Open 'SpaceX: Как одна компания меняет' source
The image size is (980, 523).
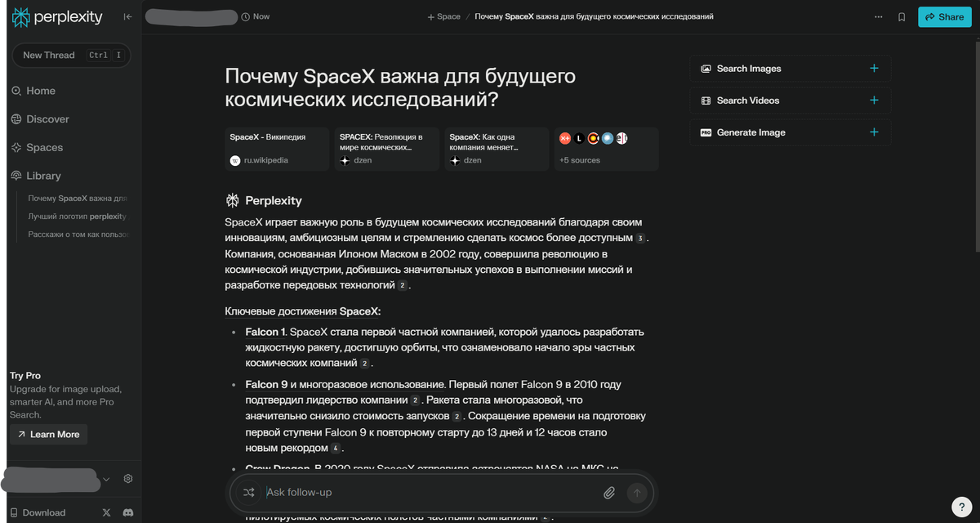click(497, 149)
